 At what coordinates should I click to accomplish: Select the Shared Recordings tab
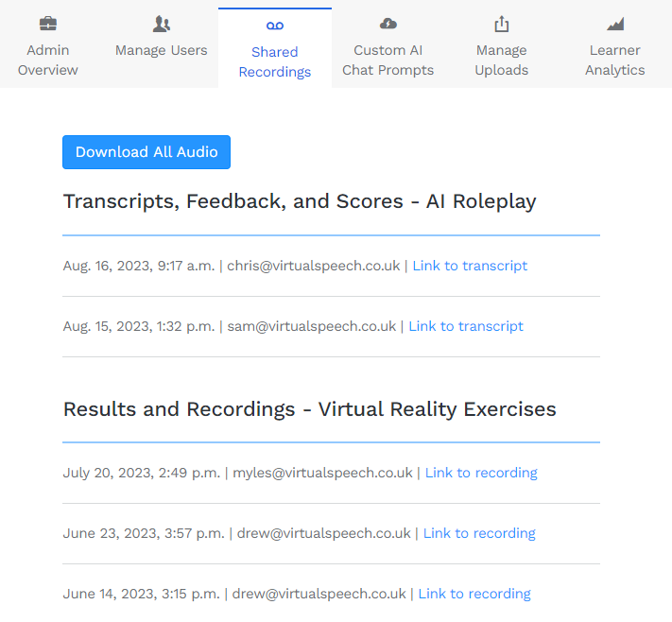[x=275, y=48]
